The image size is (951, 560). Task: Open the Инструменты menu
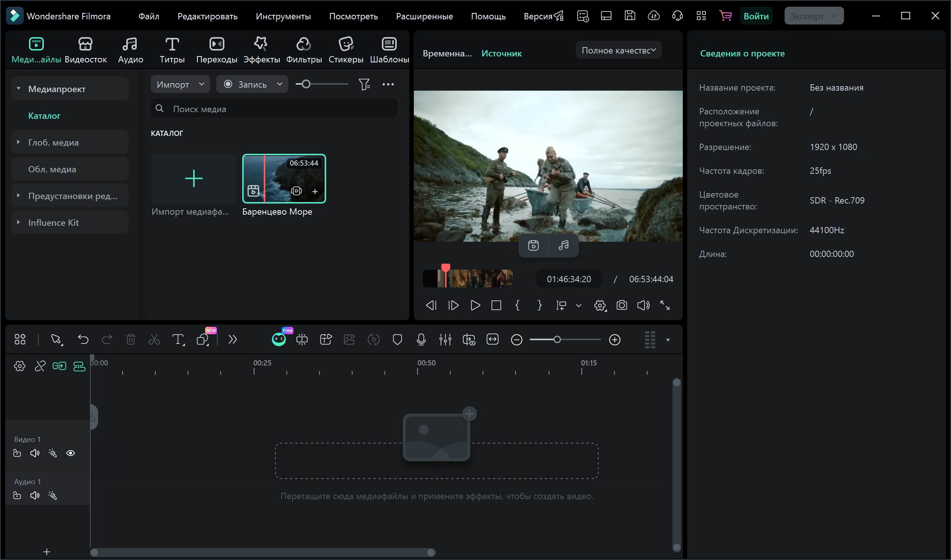point(283,16)
